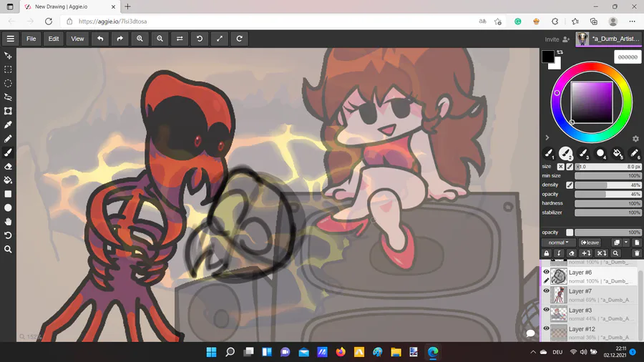The image size is (644, 362).
Task: Select brush preset 1
Action: click(549, 154)
